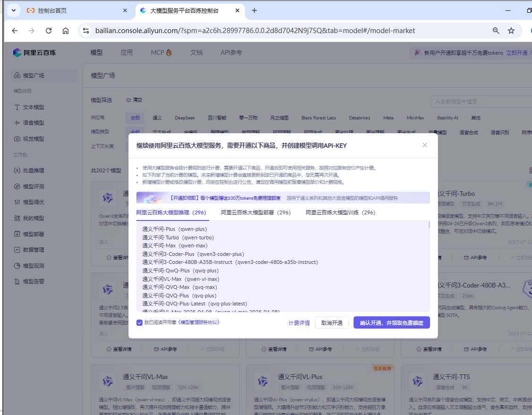The width and height of the screenshot is (532, 415).
Task: Clear model filters with 清空
Action: pyautogui.click(x=134, y=100)
